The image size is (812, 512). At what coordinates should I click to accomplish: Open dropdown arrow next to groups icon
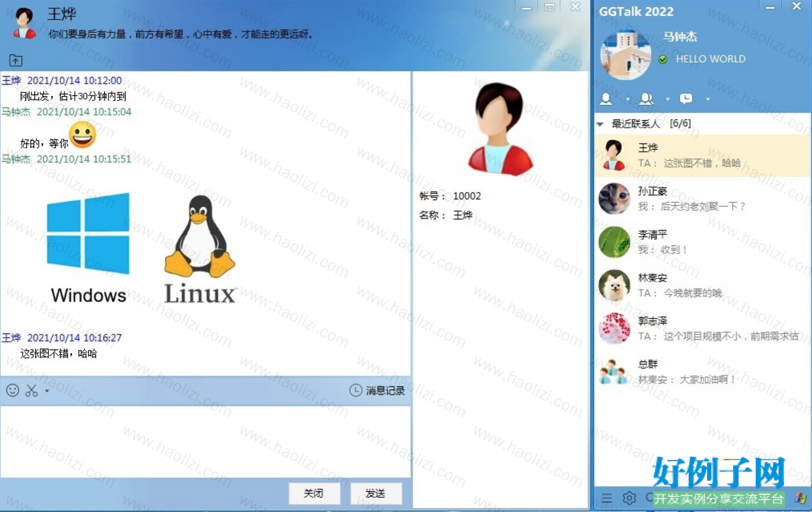(667, 99)
